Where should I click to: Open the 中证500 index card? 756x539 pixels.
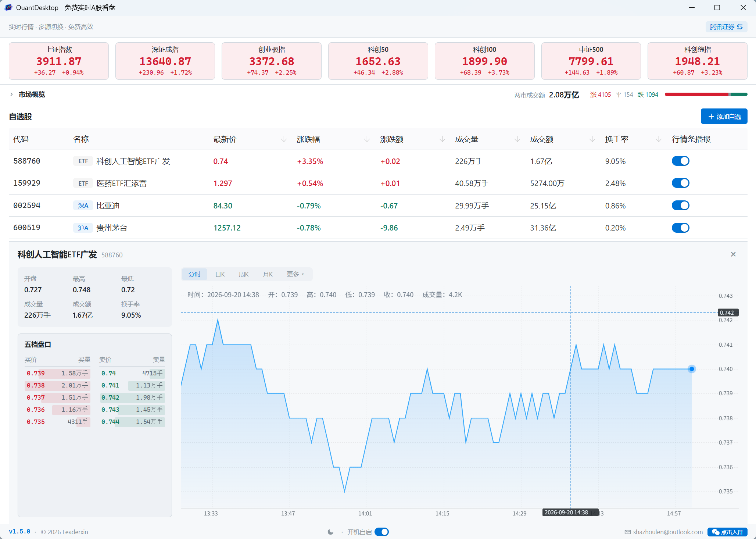pos(591,61)
